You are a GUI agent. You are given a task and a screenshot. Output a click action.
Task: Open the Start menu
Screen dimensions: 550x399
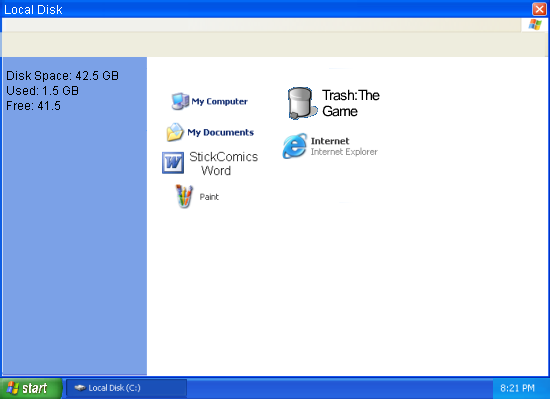[x=31, y=388]
